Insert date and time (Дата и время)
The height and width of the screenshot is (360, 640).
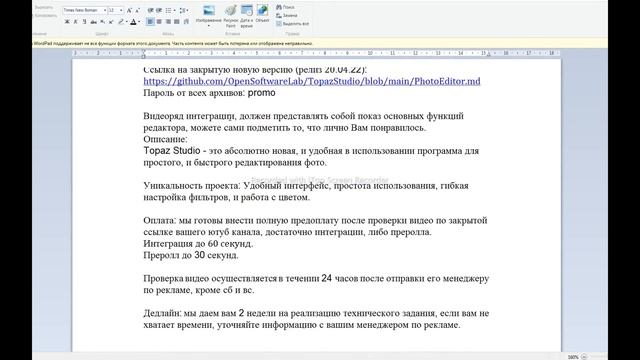247,16
